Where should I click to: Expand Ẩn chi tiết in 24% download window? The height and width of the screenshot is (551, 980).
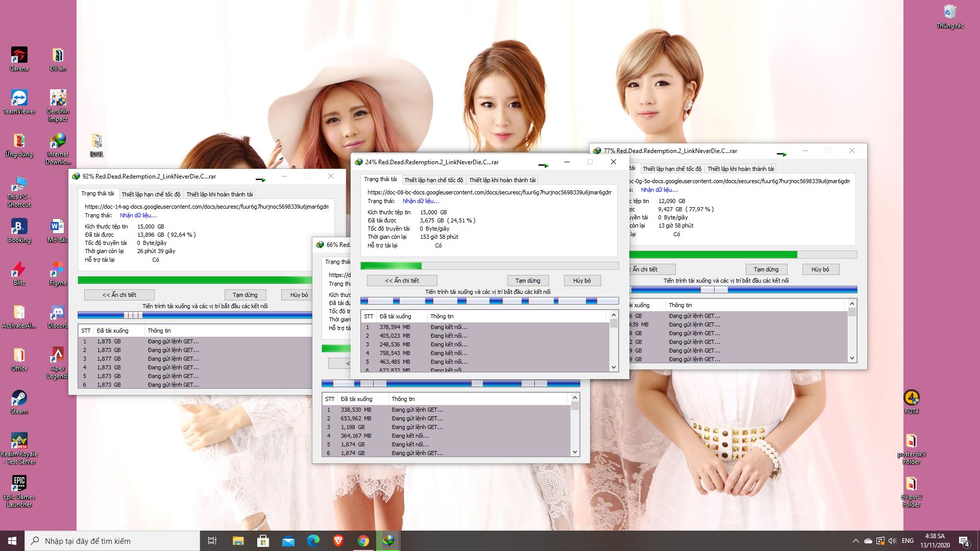click(x=401, y=281)
